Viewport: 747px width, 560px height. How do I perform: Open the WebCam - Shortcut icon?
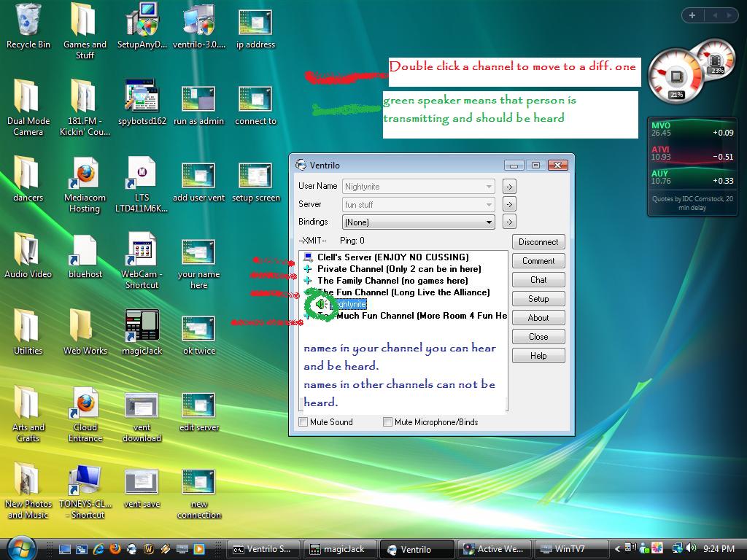[142, 260]
